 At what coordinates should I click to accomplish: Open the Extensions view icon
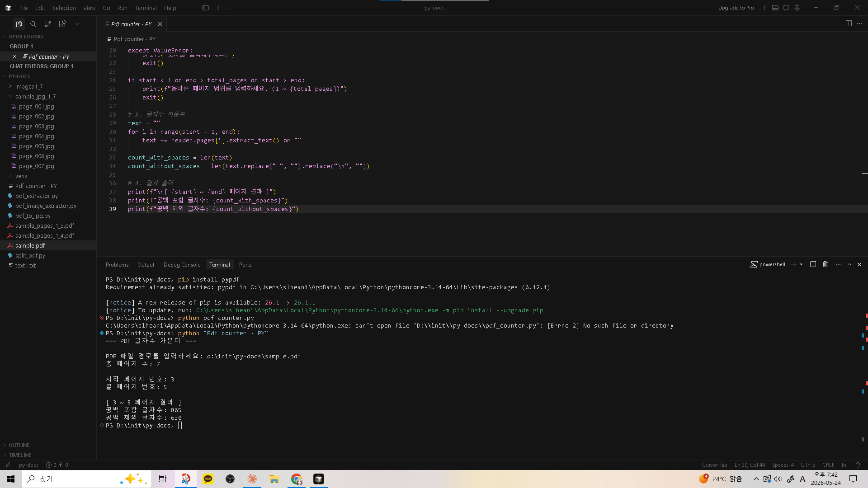(62, 24)
